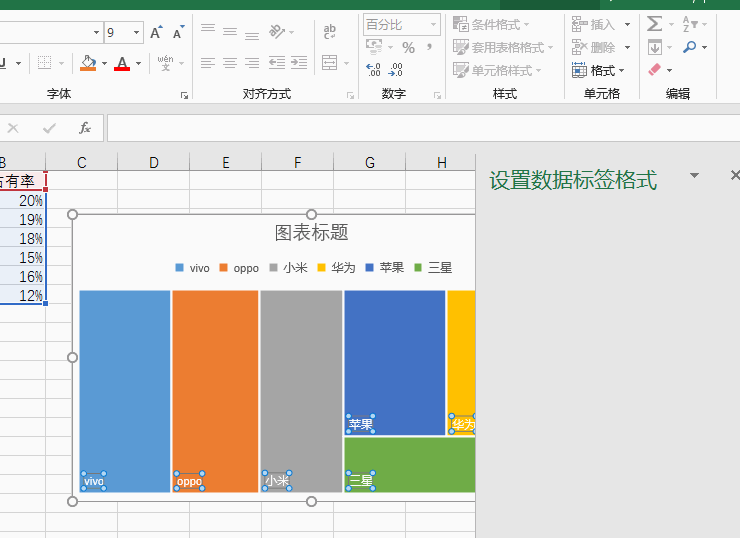The width and height of the screenshot is (740, 538).
Task: Increase decimal places
Action: 373,70
